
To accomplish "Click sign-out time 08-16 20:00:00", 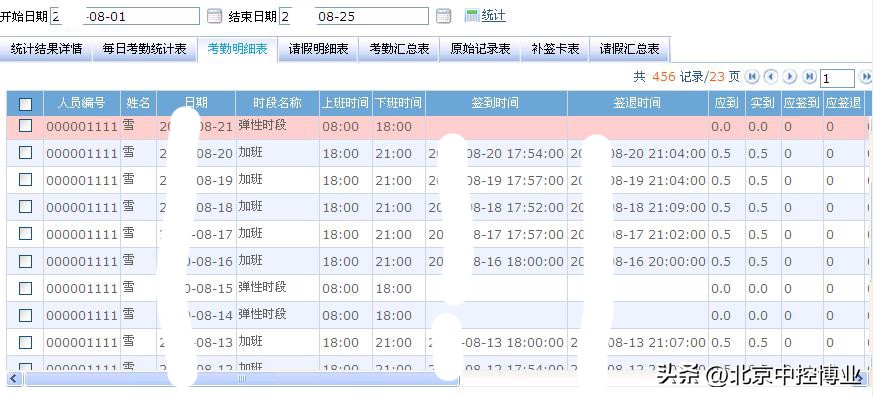I will click(638, 262).
